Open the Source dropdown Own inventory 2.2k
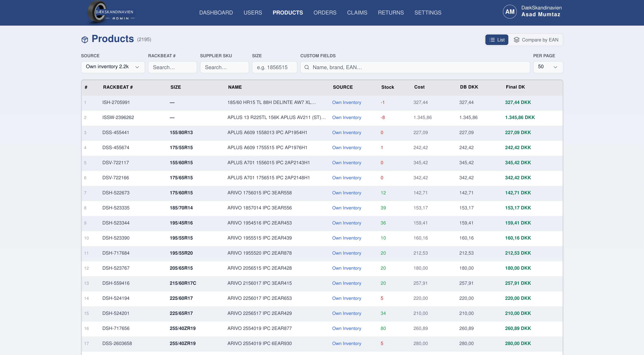 [113, 67]
